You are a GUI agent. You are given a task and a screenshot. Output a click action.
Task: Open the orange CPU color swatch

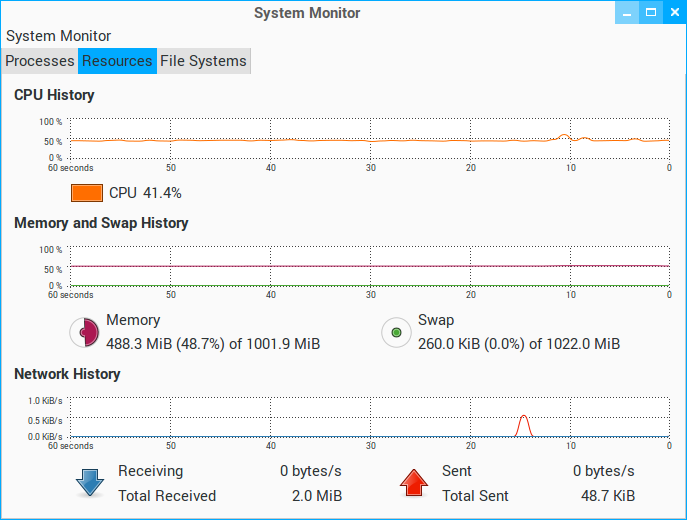(x=87, y=193)
